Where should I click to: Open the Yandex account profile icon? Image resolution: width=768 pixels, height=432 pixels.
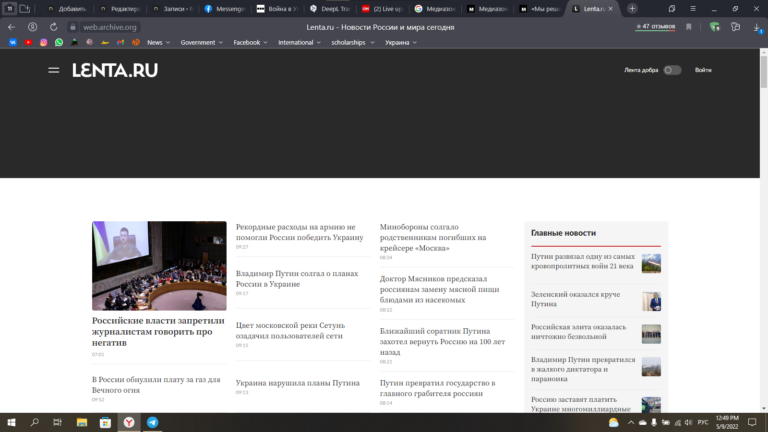click(32, 27)
